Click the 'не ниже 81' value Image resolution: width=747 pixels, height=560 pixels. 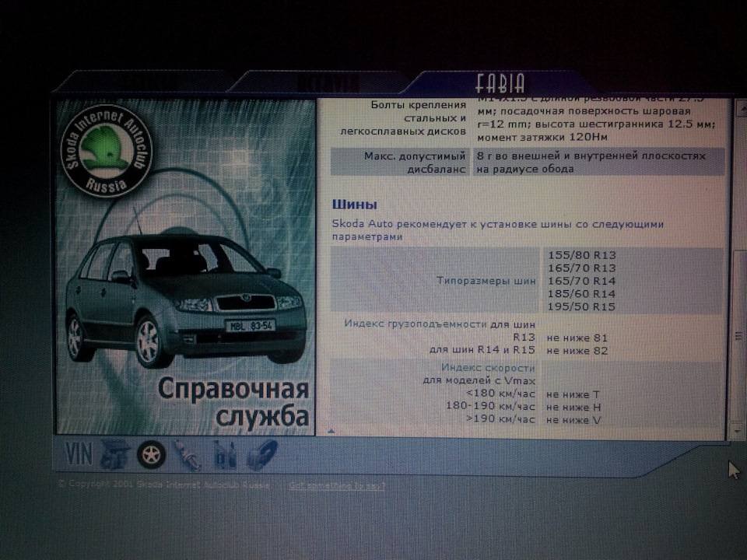pos(577,338)
